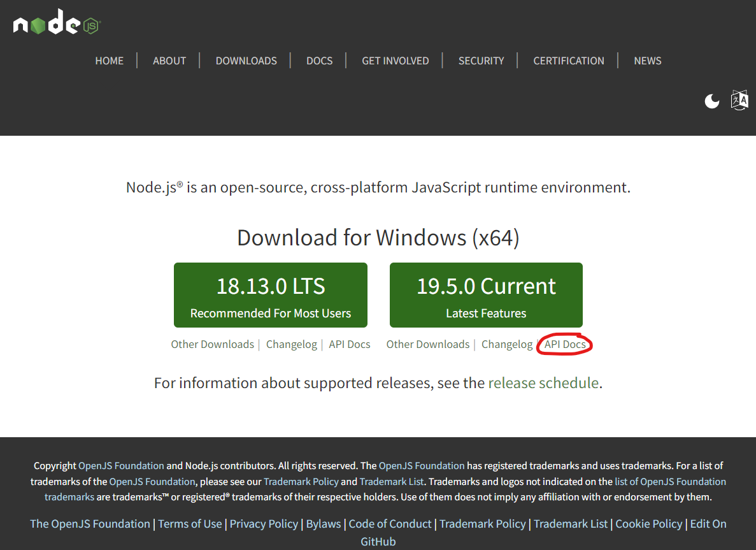Click the 'Download for Windows (x64)' heading
The width and height of the screenshot is (756, 550).
[x=378, y=237]
